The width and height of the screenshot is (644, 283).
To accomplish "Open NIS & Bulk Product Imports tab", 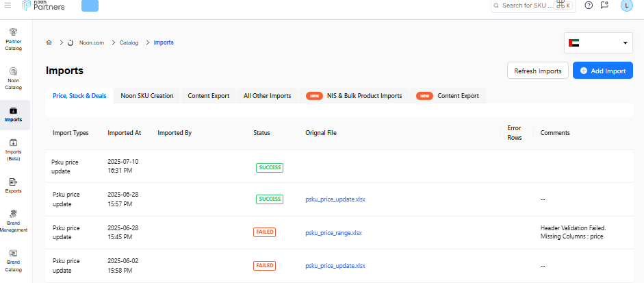I will (354, 96).
